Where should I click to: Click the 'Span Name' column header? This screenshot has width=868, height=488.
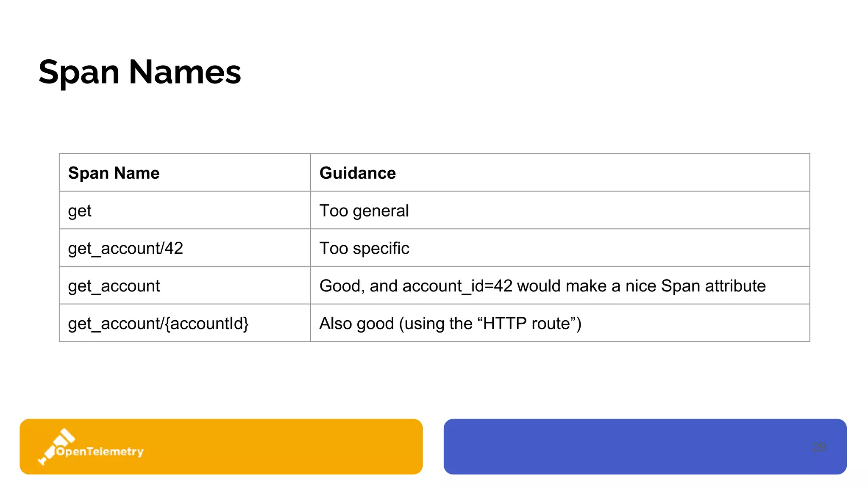[114, 173]
